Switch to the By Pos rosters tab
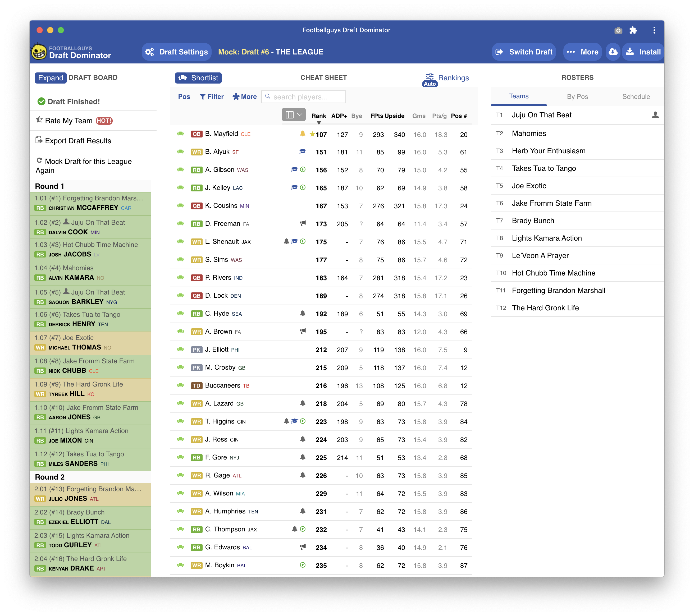The width and height of the screenshot is (694, 616). point(577,97)
